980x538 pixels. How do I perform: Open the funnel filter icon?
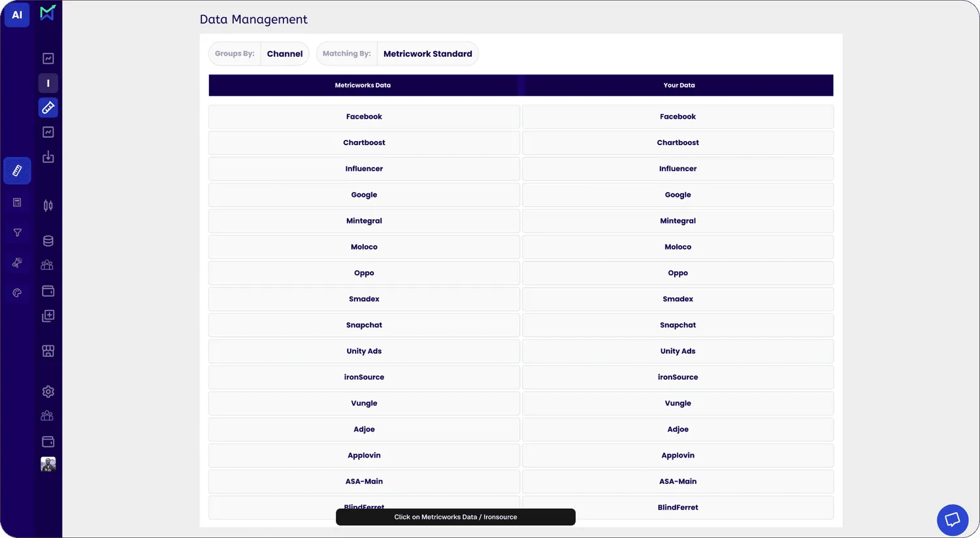pos(17,233)
